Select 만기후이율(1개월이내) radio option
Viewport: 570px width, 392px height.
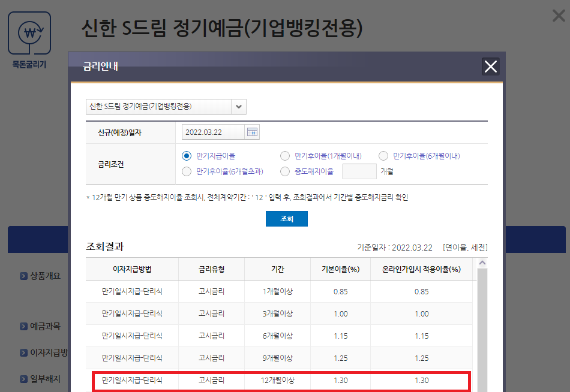coord(285,156)
